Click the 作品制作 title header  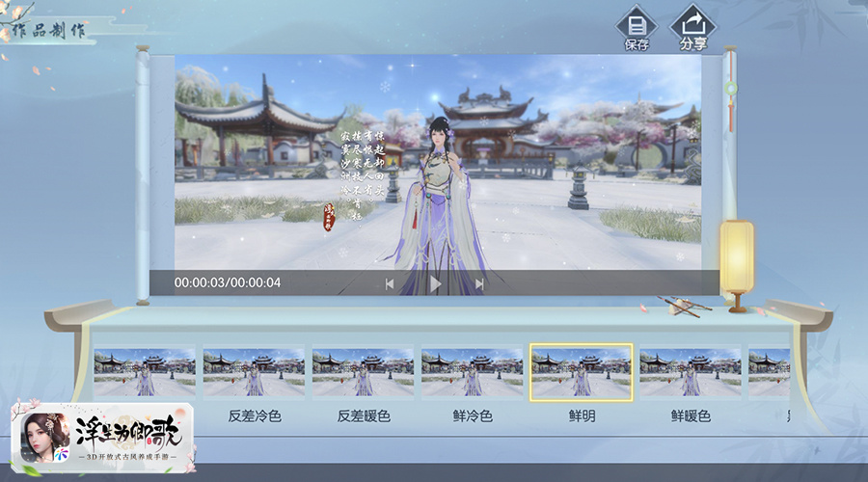49,31
